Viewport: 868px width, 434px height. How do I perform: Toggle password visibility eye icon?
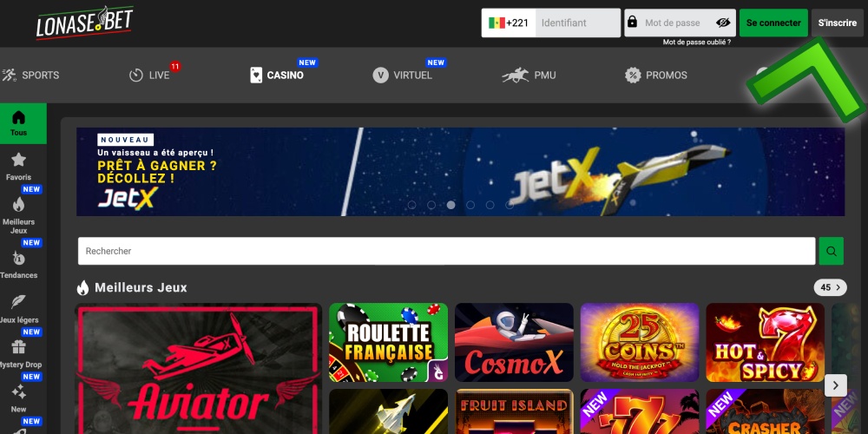723,23
